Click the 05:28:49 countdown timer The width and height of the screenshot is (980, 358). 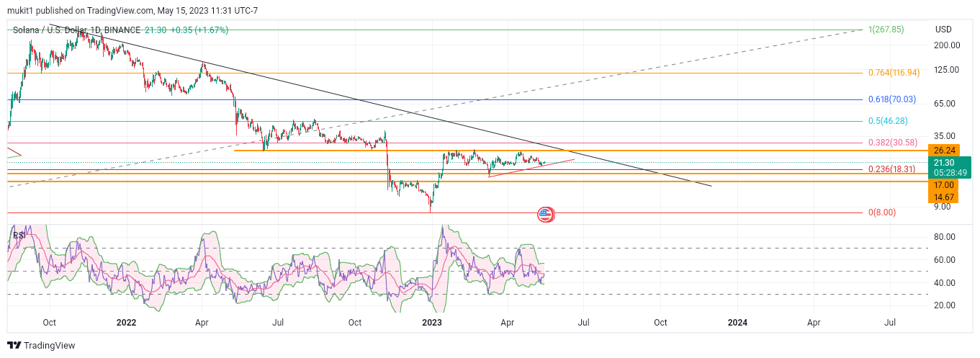click(950, 174)
